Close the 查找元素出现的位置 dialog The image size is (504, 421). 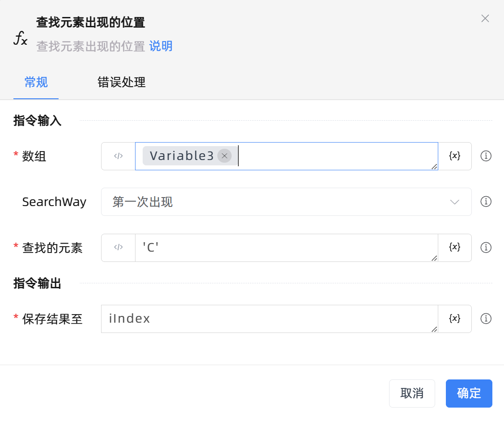pos(485,19)
